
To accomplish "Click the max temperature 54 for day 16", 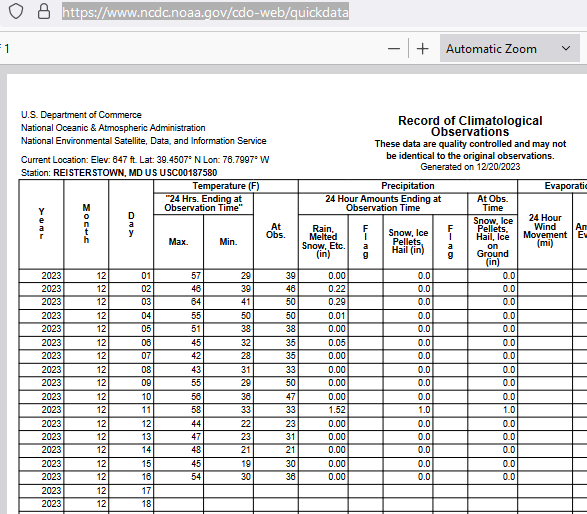I will [196, 477].
